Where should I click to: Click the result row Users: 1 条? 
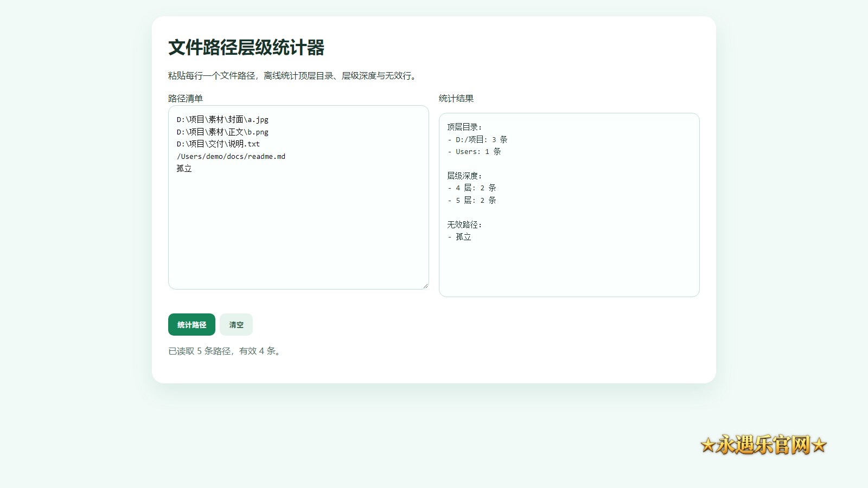pyautogui.click(x=474, y=151)
